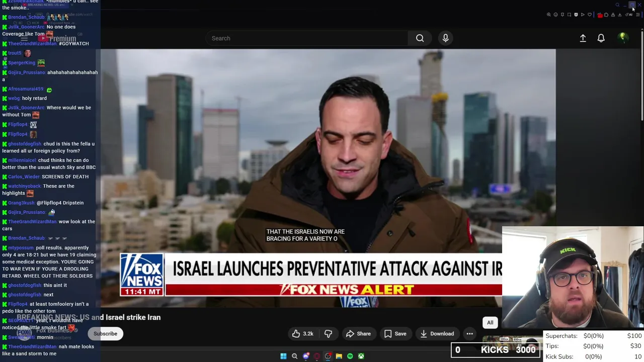Open Spotify from the taskbar

pyautogui.click(x=350, y=356)
